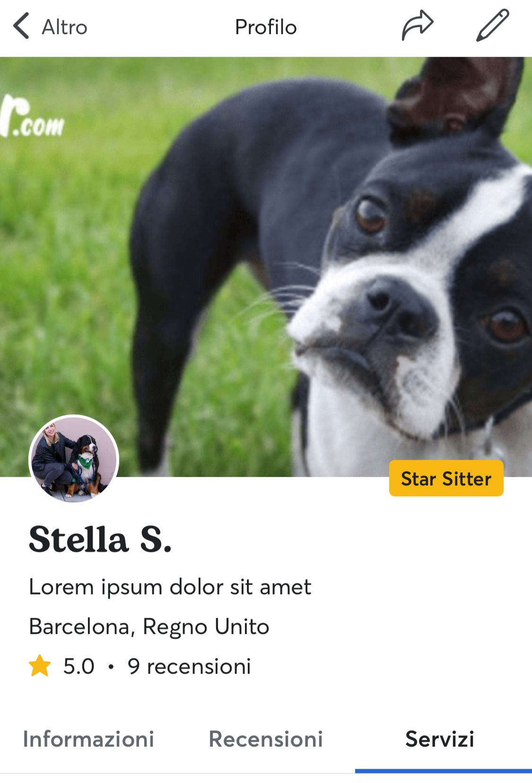
Task: Click the Star Sitter badge
Action: [x=446, y=478]
